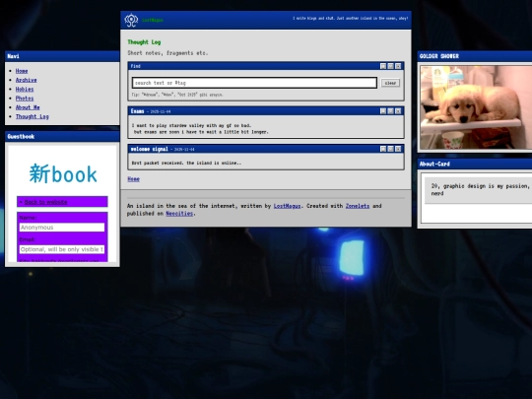Click the welcome signal post title
This screenshot has width=532, height=399.
150,149
